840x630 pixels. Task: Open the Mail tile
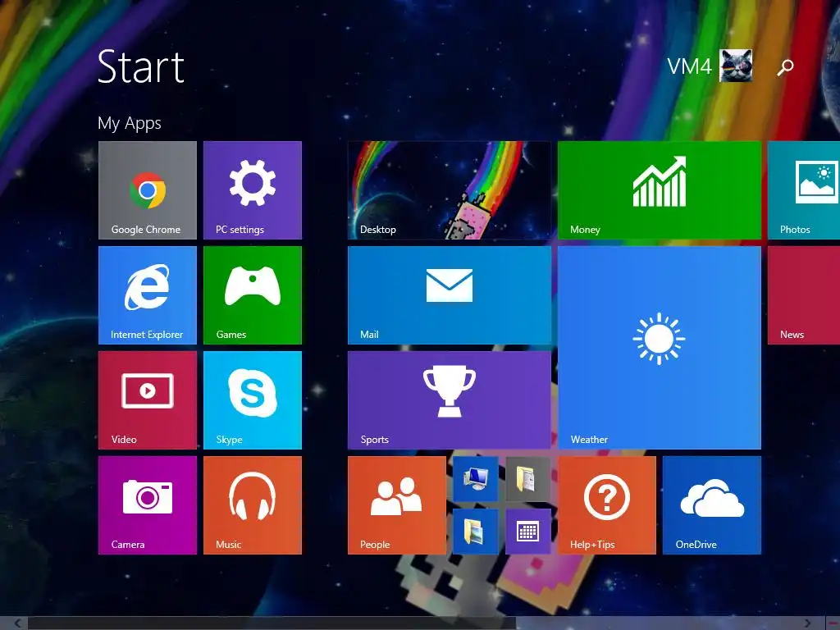click(450, 295)
